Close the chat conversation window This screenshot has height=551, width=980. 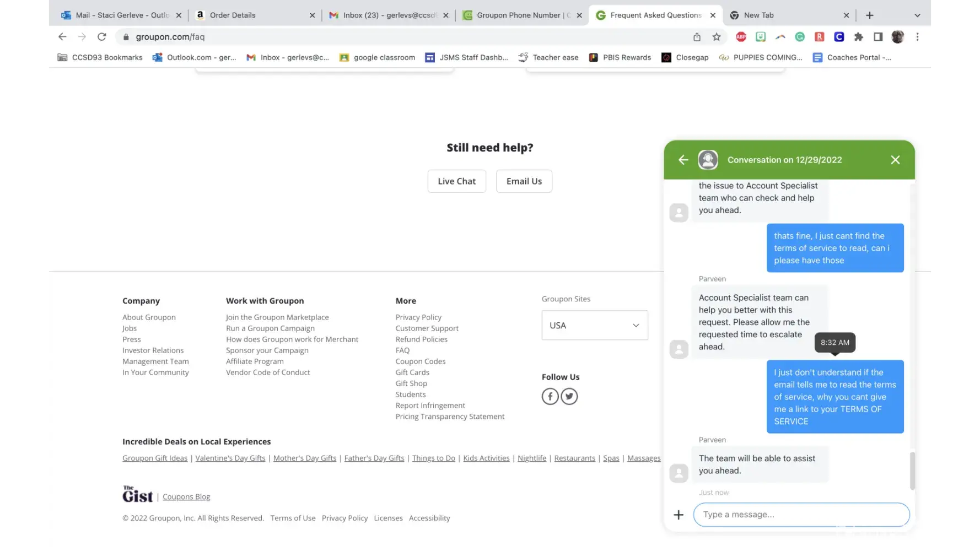895,160
